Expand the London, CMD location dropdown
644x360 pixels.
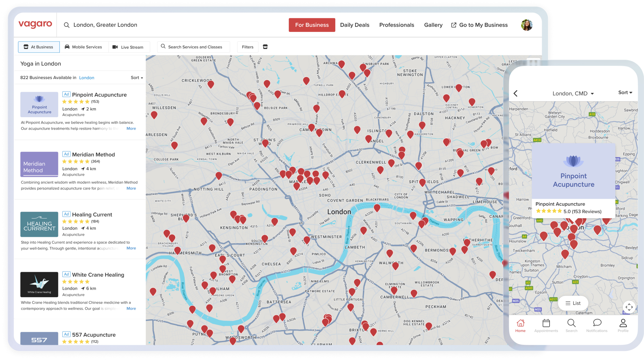[573, 94]
